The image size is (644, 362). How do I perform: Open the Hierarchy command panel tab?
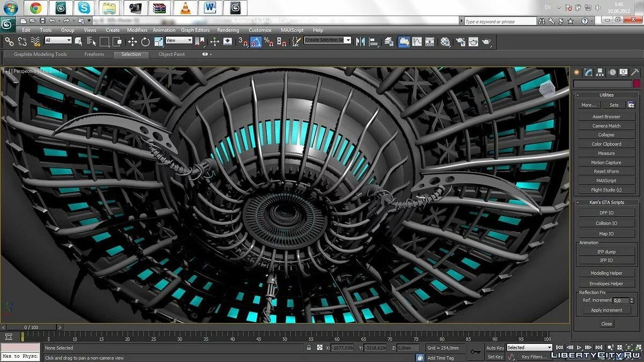[600, 72]
